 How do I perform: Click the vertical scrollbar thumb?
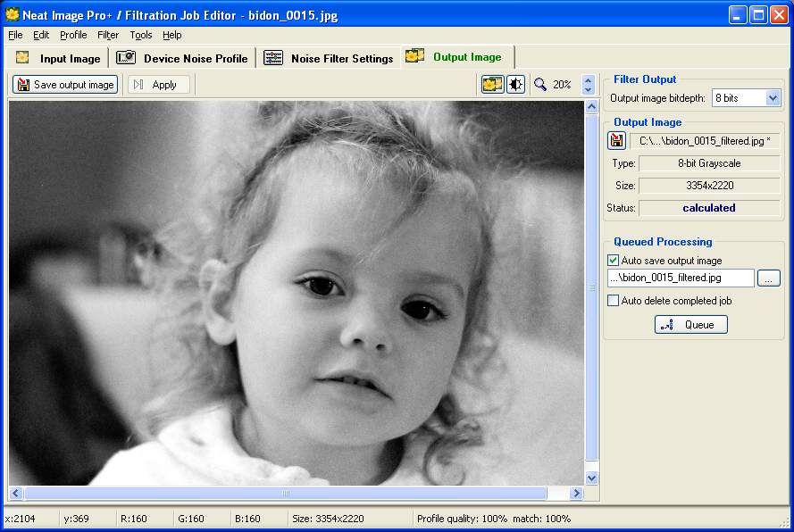point(591,287)
